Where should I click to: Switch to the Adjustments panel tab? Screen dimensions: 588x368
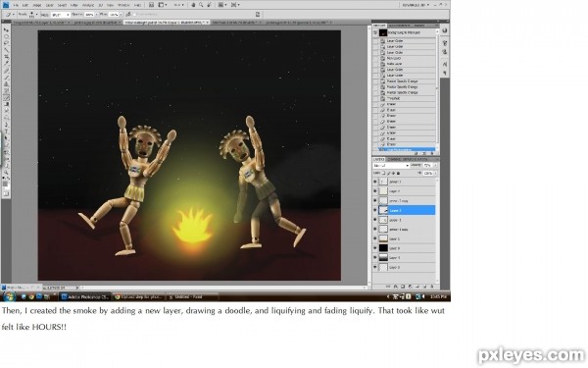pyautogui.click(x=400, y=26)
